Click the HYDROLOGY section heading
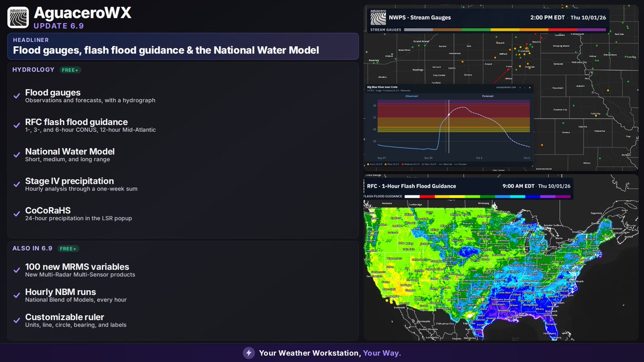Image resolution: width=644 pixels, height=362 pixels. tap(33, 70)
